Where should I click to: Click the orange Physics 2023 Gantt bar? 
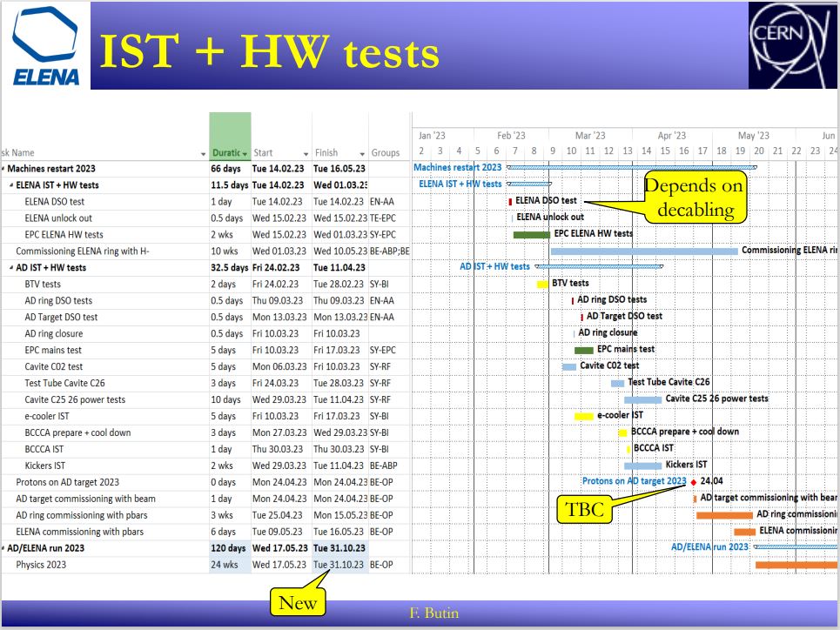(796, 566)
